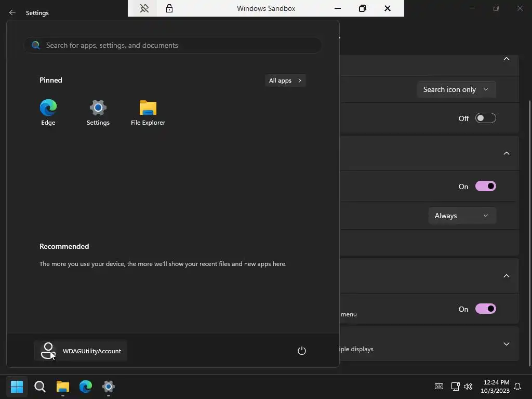The image size is (532, 399).
Task: Open pinned File Explorer in Start menu
Action: [x=148, y=113]
